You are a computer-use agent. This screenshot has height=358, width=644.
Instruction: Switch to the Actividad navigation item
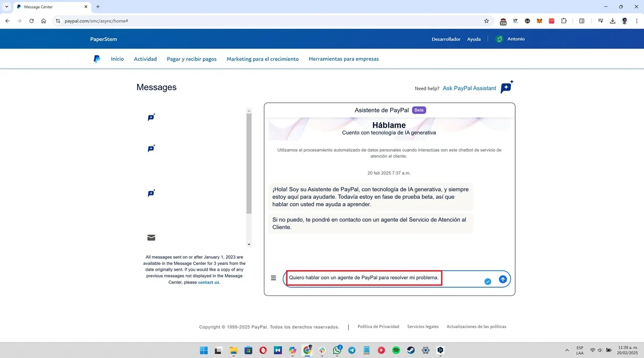(x=145, y=59)
